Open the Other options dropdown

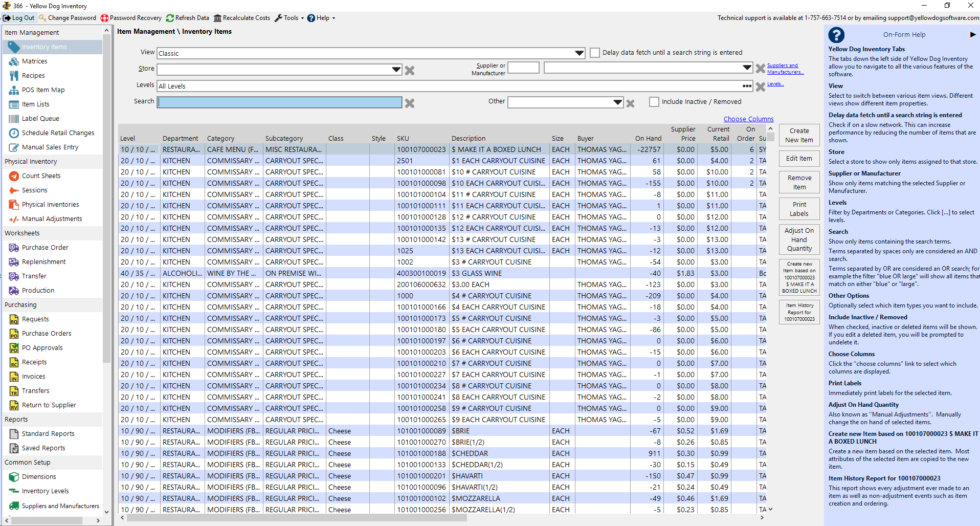(x=617, y=102)
